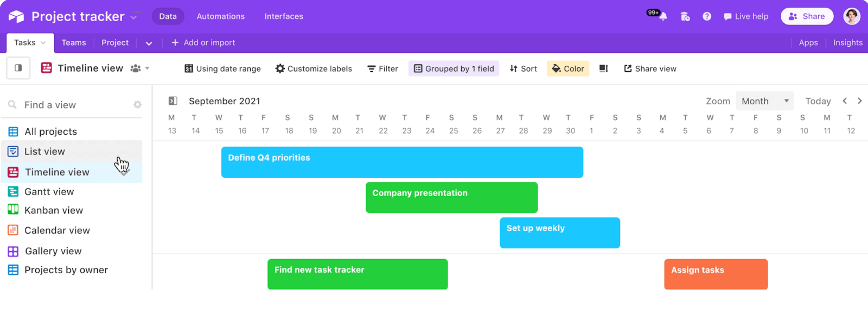
Task: Click the Calendar view icon
Action: pyautogui.click(x=12, y=230)
